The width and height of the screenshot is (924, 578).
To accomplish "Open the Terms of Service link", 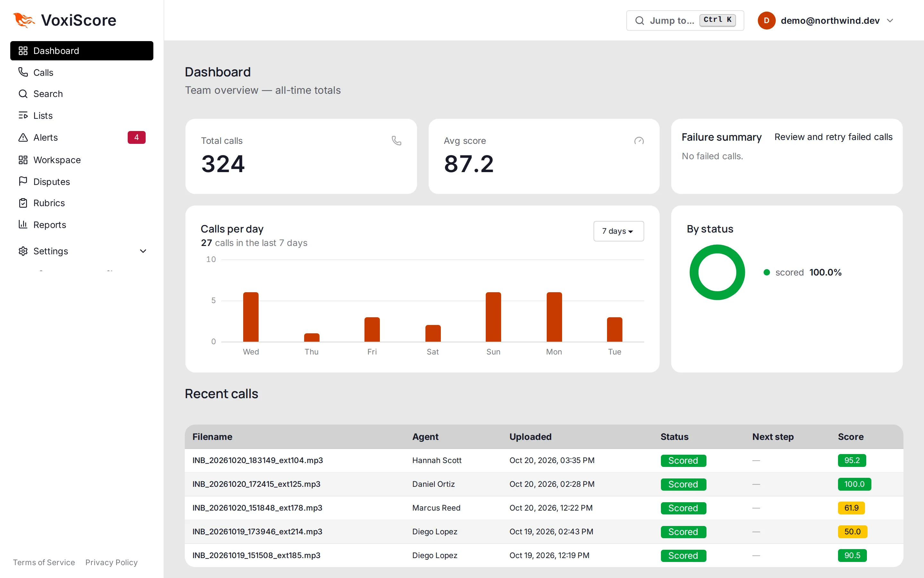I will point(44,562).
